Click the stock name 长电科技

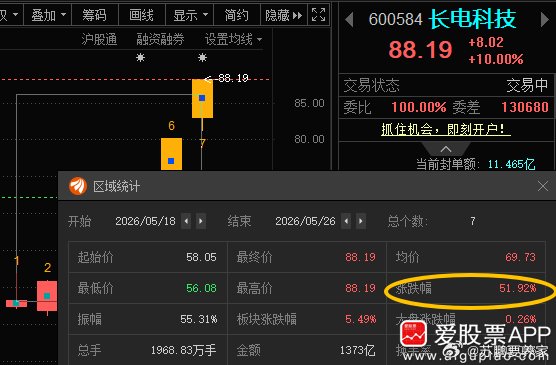coord(472,19)
